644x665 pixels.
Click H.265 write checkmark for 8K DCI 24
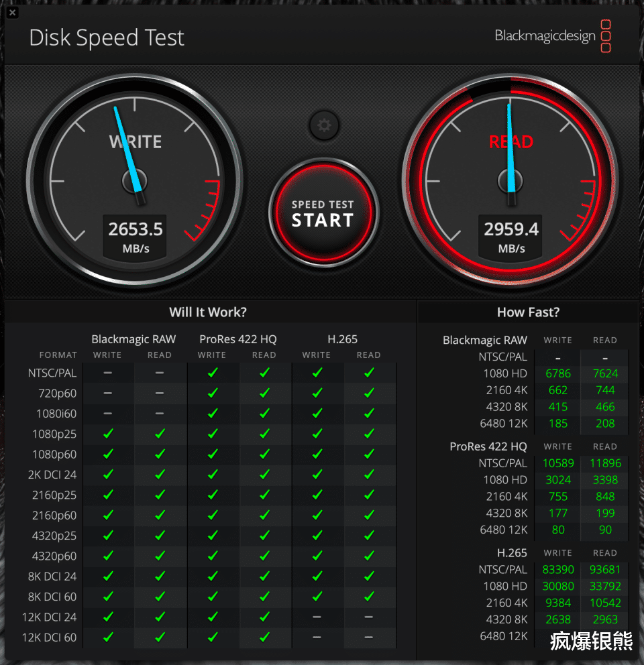(x=317, y=577)
